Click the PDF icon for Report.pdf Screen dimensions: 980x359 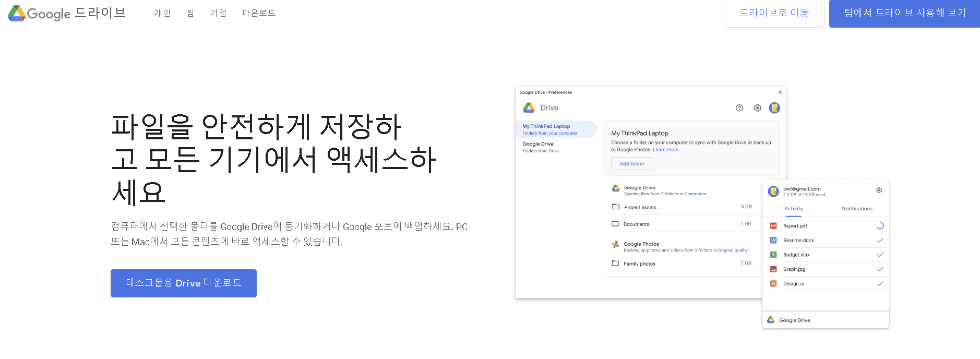(x=773, y=226)
